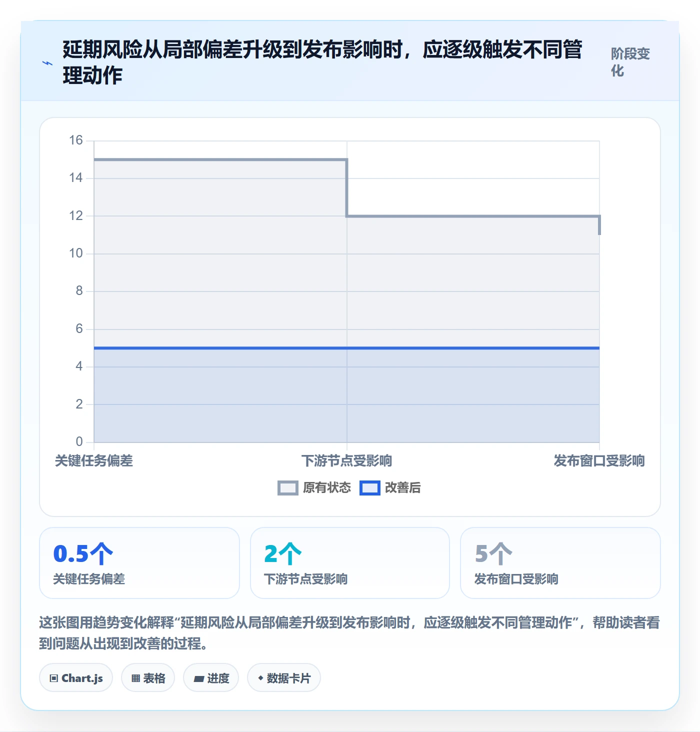Click the y-axis value 16
This screenshot has height=732, width=700.
(76, 140)
